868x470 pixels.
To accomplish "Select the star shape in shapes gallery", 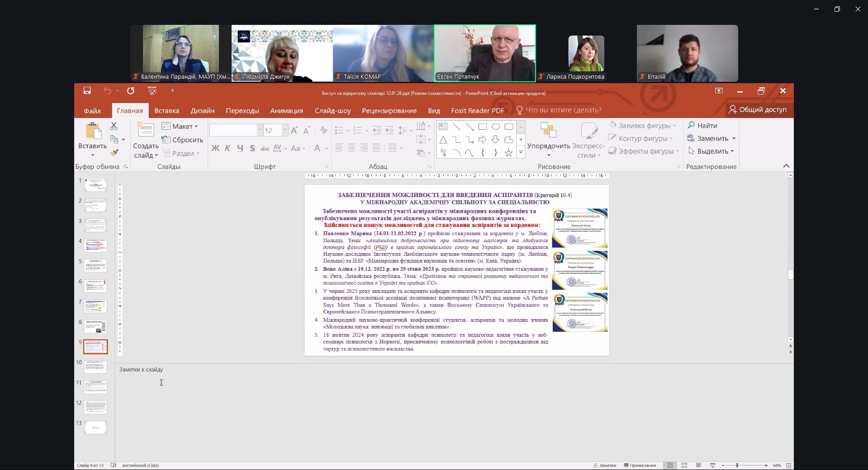I will tap(508, 153).
